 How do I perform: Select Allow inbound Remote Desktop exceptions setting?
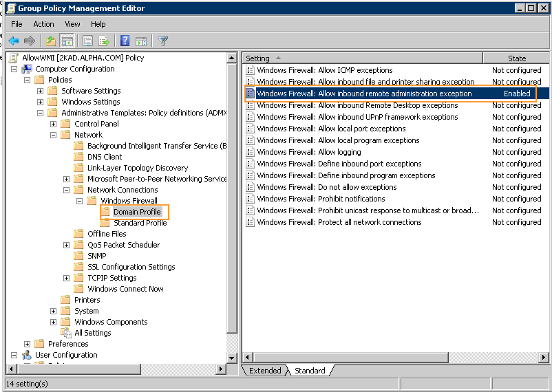tap(357, 105)
